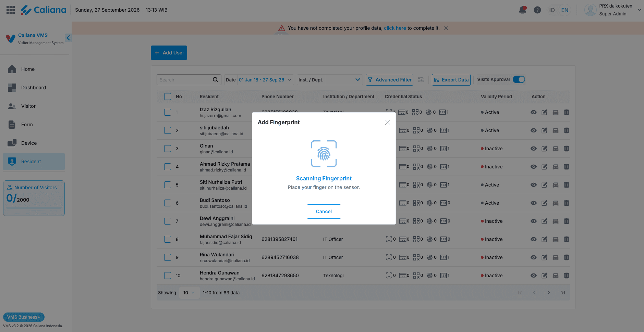The width and height of the screenshot is (644, 332).
Task: Click face credential icon for Rina Wulandari
Action: coord(389,257)
